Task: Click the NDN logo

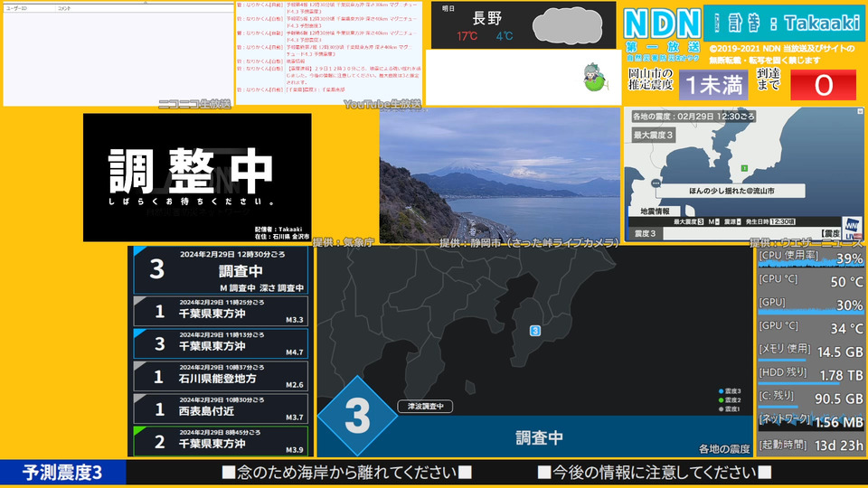Action: [662, 23]
